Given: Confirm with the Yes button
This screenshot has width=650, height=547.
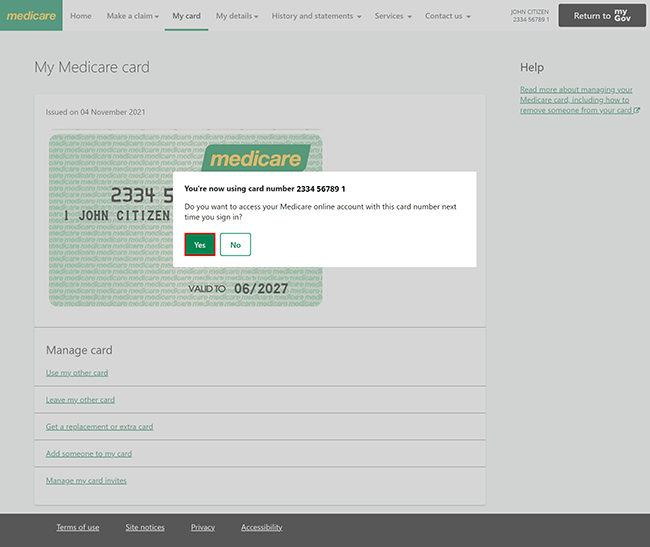Looking at the screenshot, I should (x=200, y=244).
